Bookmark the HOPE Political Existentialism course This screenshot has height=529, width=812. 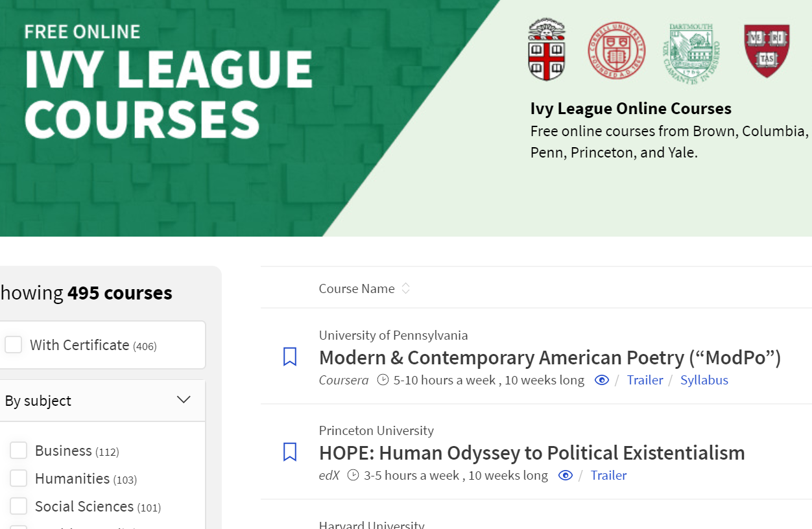[290, 452]
